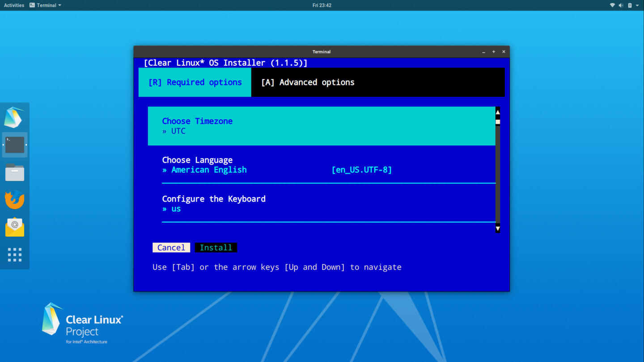Open system menu arrow in top bar
This screenshot has width=644, height=362.
(x=637, y=5)
